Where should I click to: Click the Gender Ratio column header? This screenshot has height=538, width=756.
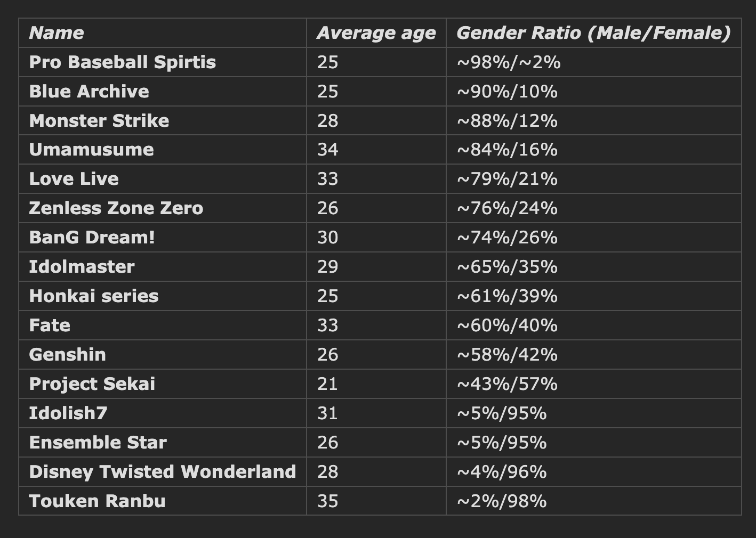click(593, 33)
